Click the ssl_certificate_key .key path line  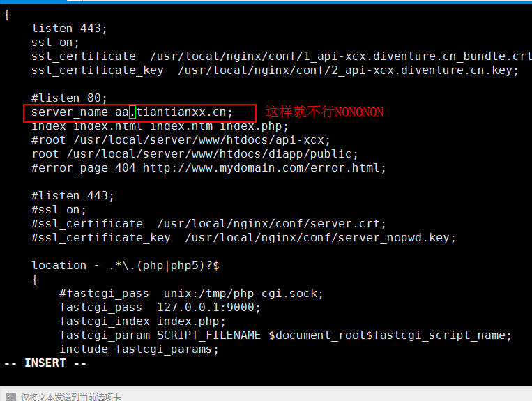click(x=275, y=70)
